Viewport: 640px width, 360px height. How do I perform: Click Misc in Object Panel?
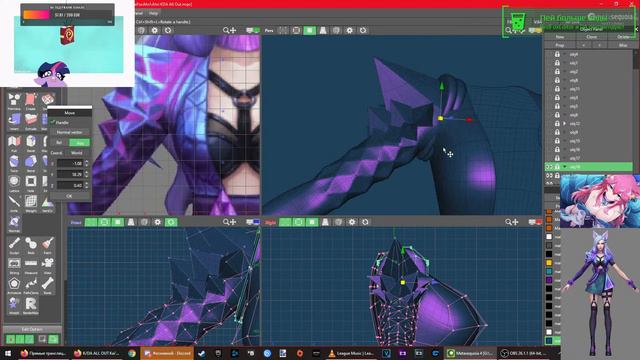(x=623, y=45)
